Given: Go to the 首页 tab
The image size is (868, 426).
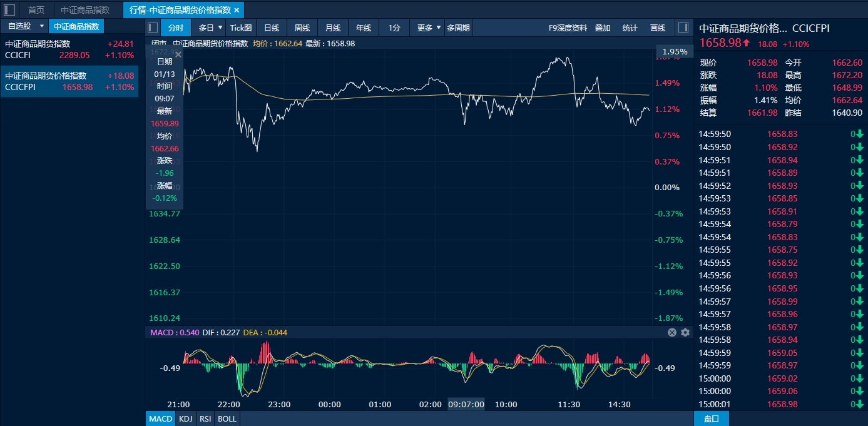Looking at the screenshot, I should (x=36, y=10).
